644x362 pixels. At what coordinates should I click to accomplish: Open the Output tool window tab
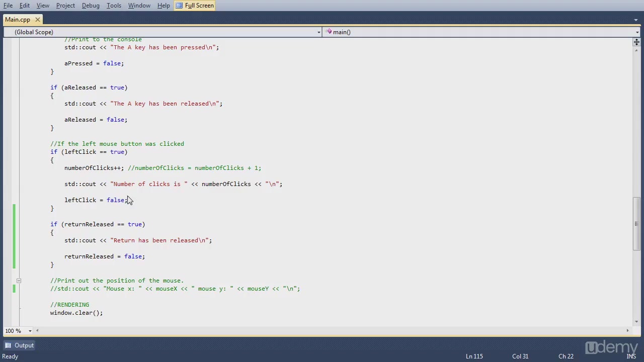[19, 345]
